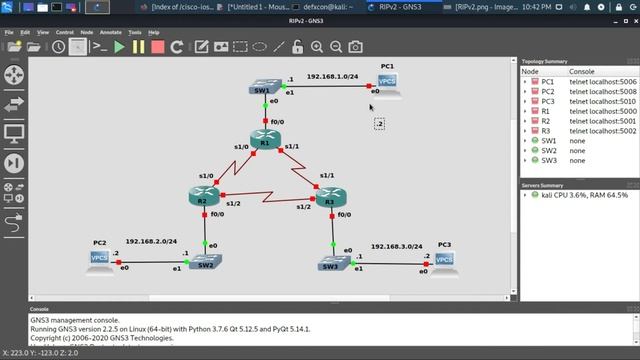Select the draw line tool
The image size is (640, 360).
(279, 47)
